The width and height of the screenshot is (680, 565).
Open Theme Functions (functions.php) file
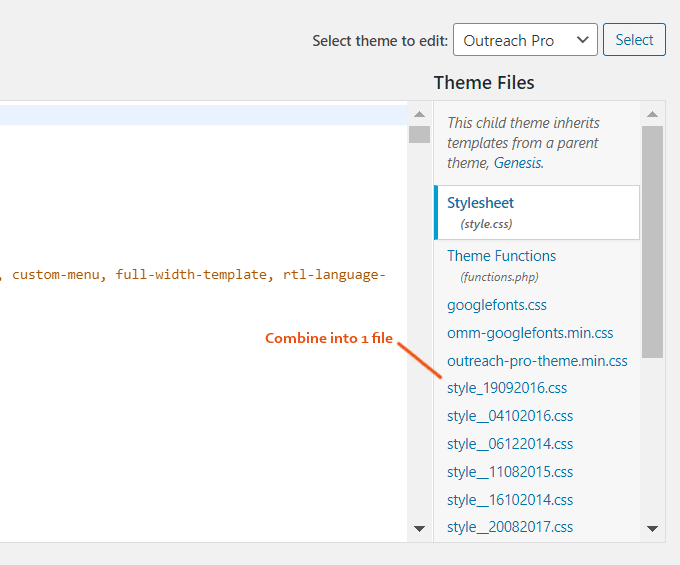pyautogui.click(x=501, y=265)
